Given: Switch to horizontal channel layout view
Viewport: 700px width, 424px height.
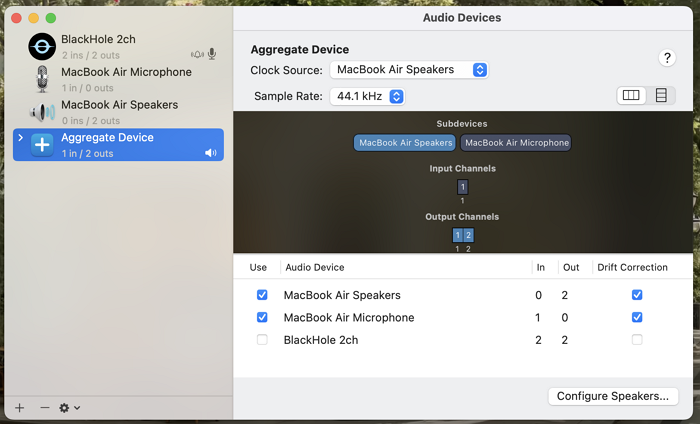Looking at the screenshot, I should [x=631, y=95].
